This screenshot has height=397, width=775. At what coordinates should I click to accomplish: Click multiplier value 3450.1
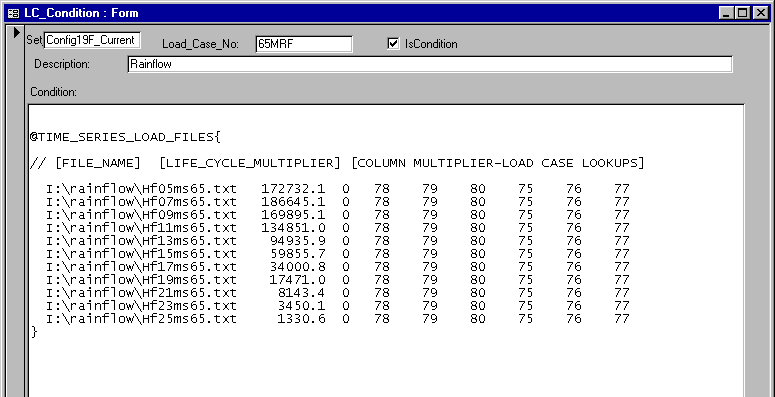tap(302, 306)
